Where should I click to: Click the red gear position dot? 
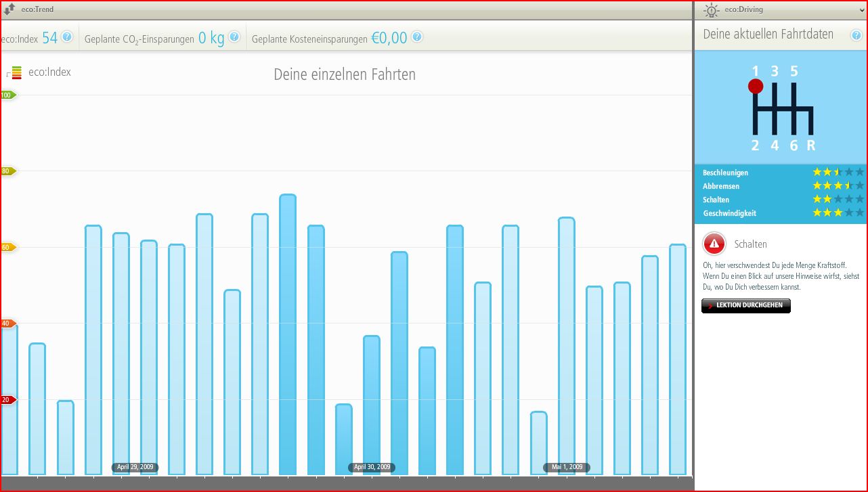[756, 87]
